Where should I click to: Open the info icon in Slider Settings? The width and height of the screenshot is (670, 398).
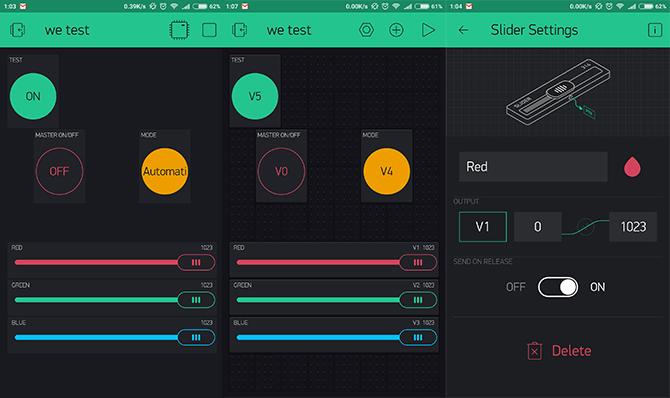tap(655, 30)
